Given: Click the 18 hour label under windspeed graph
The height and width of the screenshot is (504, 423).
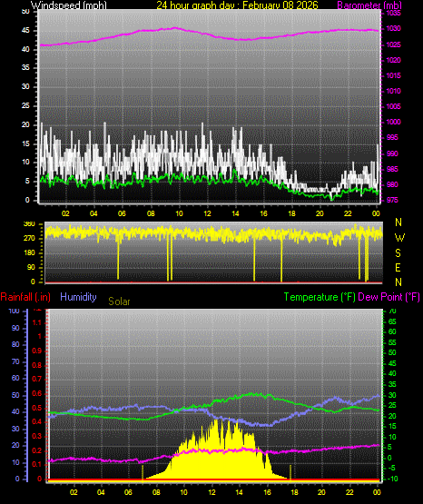Looking at the screenshot, I should click(291, 213).
